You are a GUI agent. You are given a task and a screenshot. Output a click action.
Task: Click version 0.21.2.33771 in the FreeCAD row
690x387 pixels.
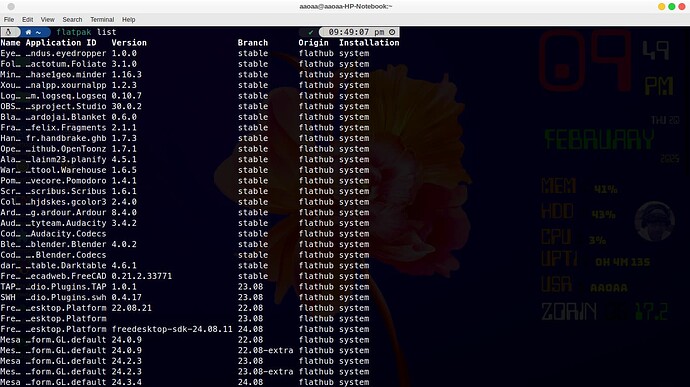[x=142, y=276]
